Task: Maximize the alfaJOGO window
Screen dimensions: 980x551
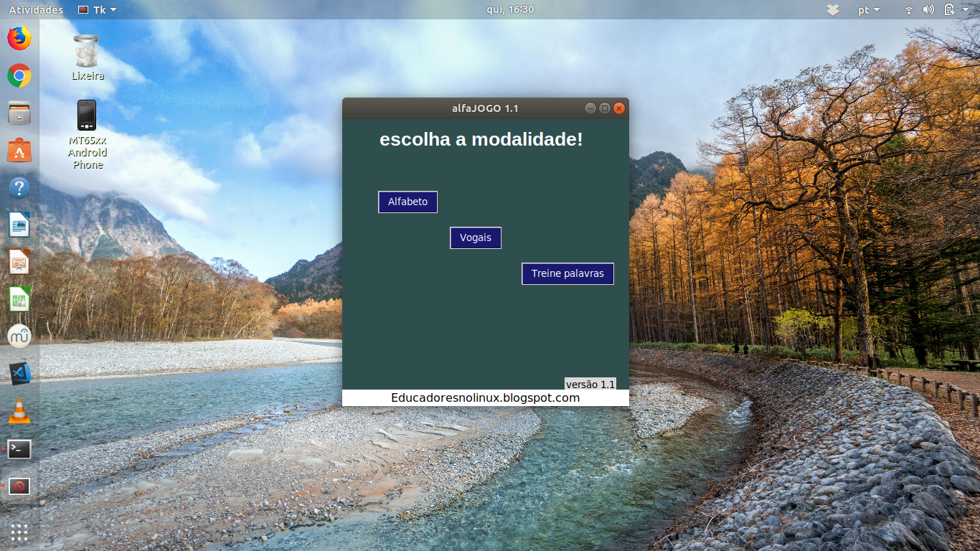Action: tap(605, 108)
